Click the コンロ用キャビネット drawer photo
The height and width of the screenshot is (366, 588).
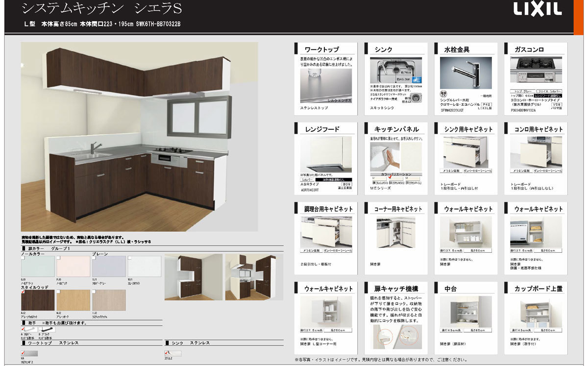pyautogui.click(x=536, y=152)
